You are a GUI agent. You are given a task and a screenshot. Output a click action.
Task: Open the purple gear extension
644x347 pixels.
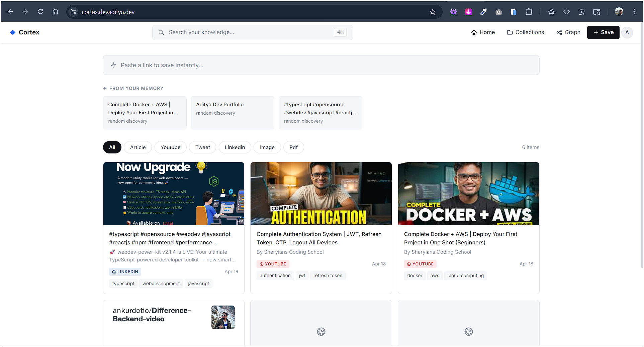pos(453,12)
